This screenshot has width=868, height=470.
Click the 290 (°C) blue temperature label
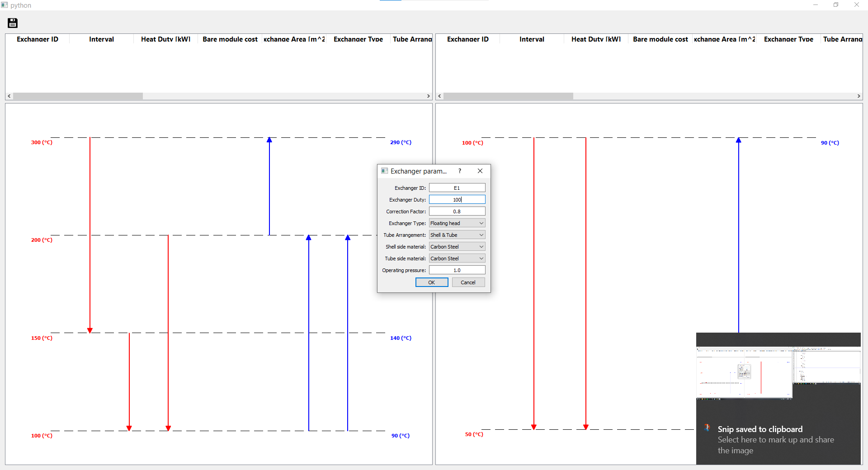click(x=401, y=142)
